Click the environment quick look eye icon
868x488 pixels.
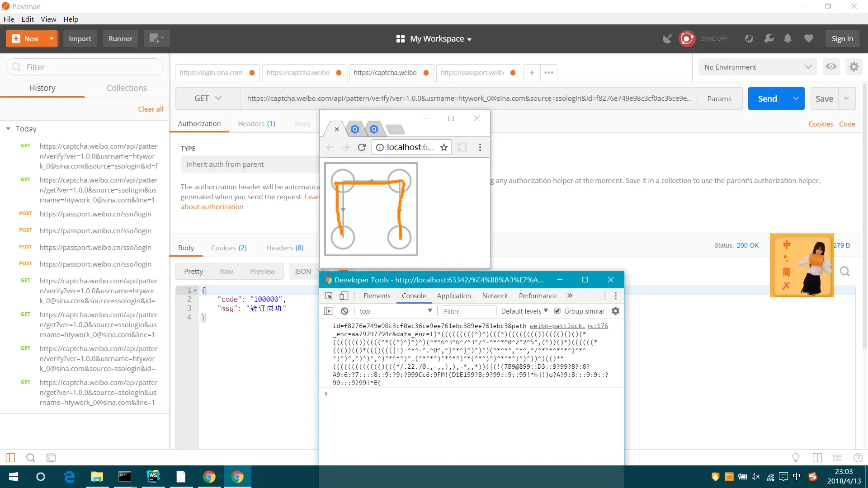[831, 67]
